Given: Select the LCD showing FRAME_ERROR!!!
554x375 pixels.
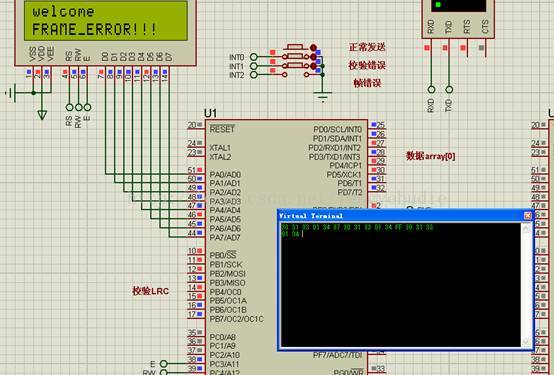Looking at the screenshot, I should click(x=106, y=20).
